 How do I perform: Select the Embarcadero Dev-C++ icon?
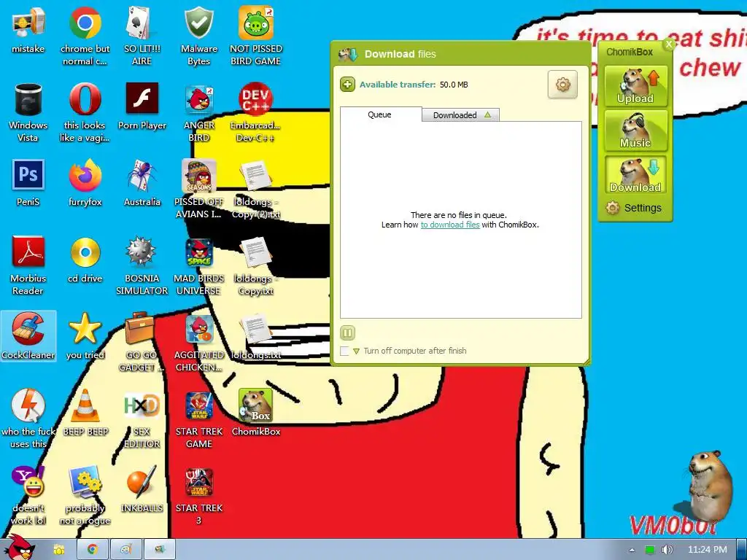[256, 113]
